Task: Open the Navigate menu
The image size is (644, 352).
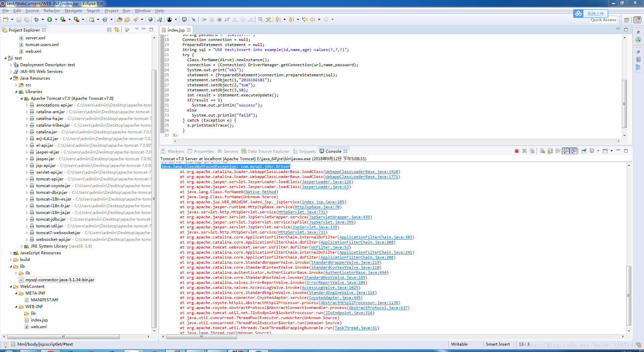Action: [73, 11]
